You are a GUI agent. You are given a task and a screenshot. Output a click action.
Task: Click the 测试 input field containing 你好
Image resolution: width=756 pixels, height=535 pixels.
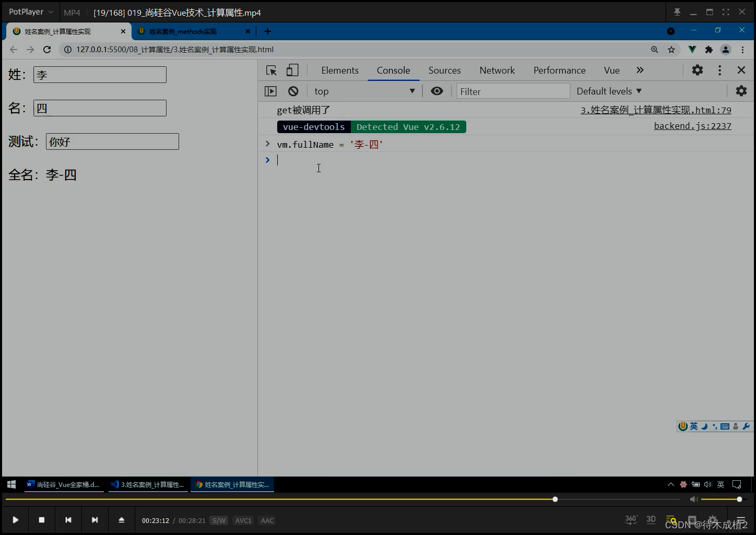[112, 141]
